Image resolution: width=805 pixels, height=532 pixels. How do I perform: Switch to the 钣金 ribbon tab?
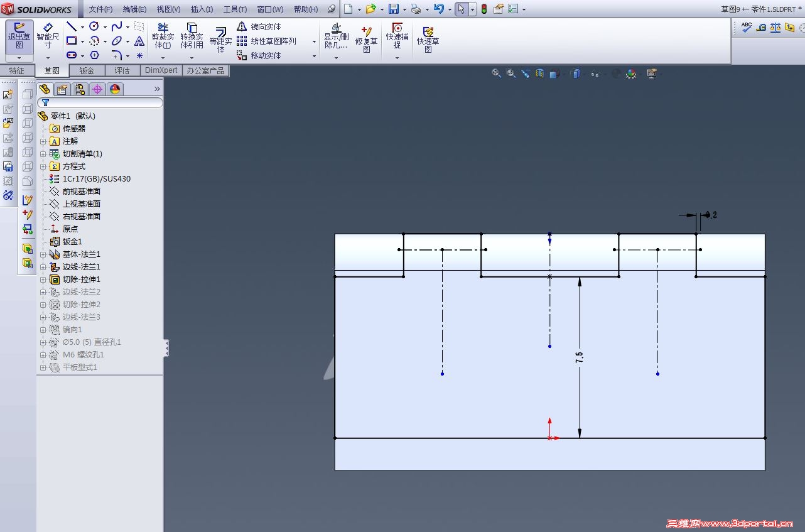(87, 70)
